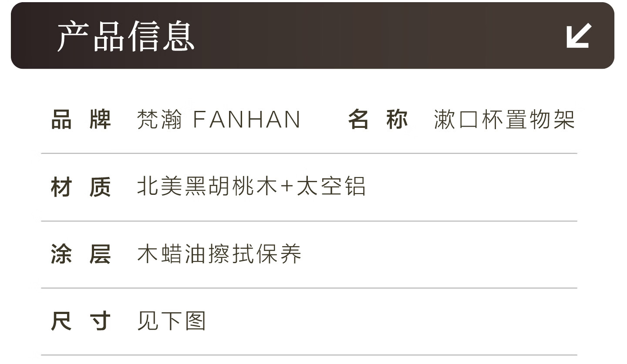Click the 涂层 label

point(81,254)
